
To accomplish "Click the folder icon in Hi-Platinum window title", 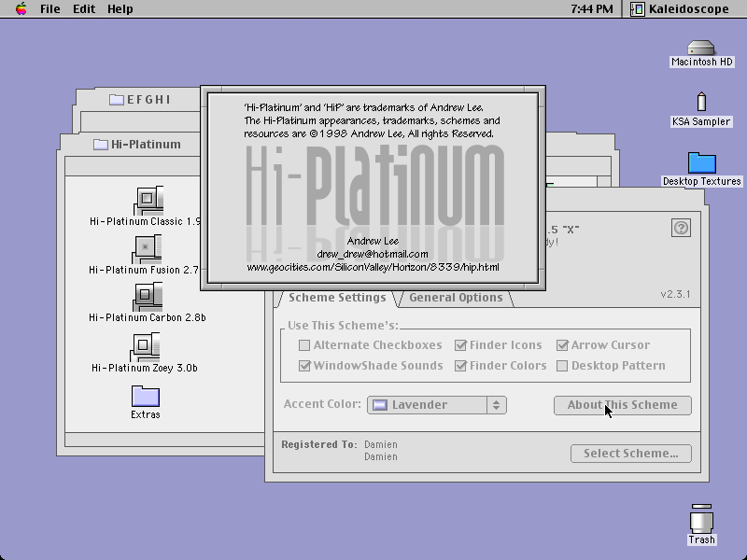I will pos(101,145).
